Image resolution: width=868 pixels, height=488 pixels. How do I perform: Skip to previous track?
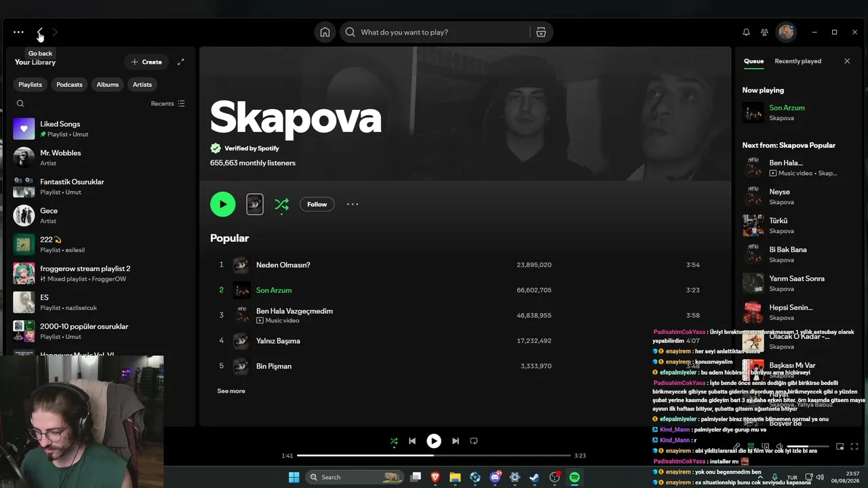tap(412, 441)
